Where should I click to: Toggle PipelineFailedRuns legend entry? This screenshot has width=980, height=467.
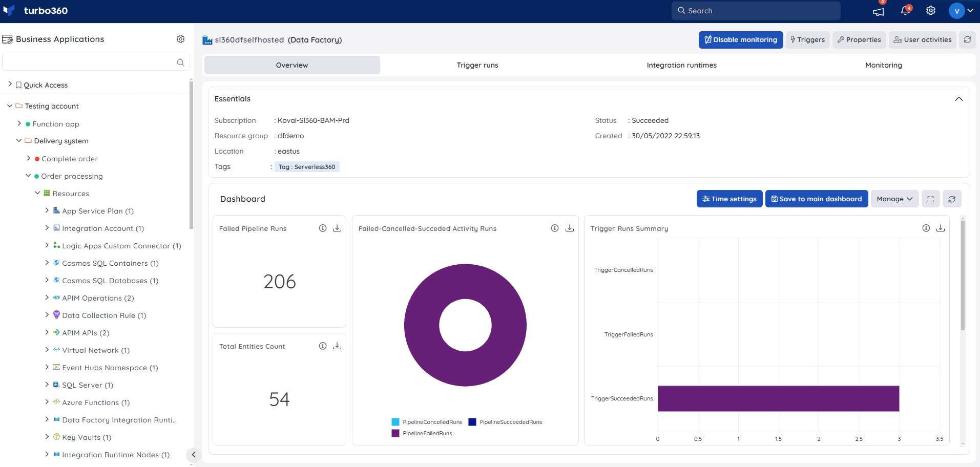point(422,433)
